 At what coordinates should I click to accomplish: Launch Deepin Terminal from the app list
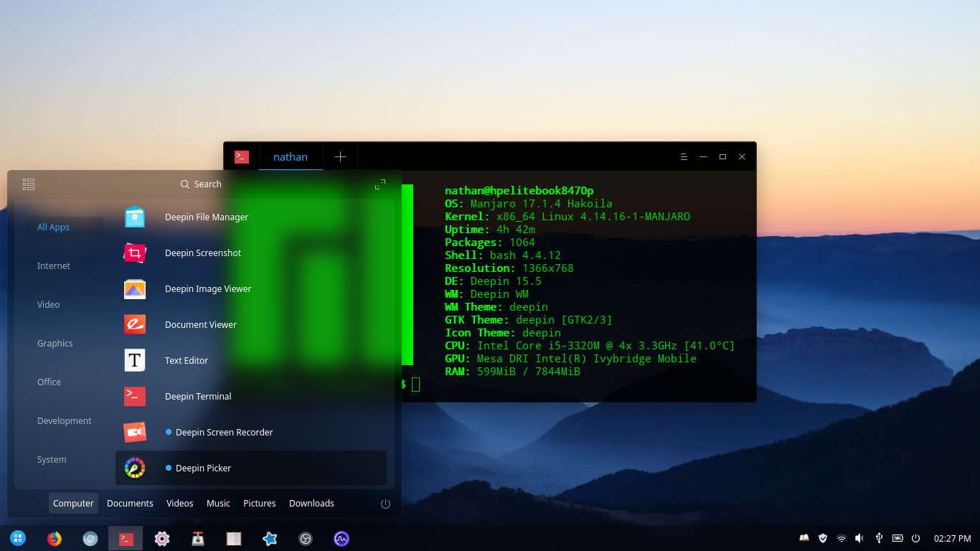pos(251,396)
